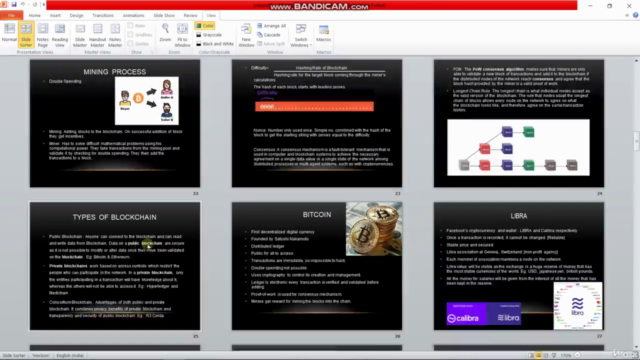Click the scroll down arrow

636,348
